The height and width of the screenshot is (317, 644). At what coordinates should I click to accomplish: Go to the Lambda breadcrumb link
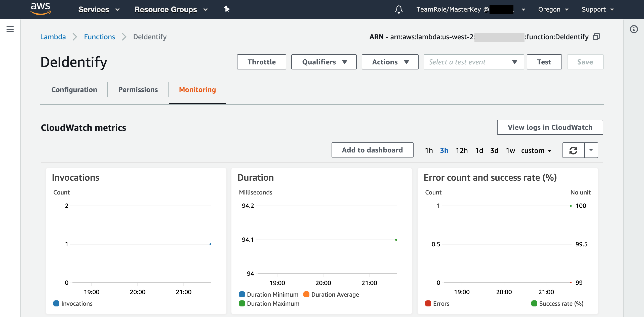click(x=53, y=37)
